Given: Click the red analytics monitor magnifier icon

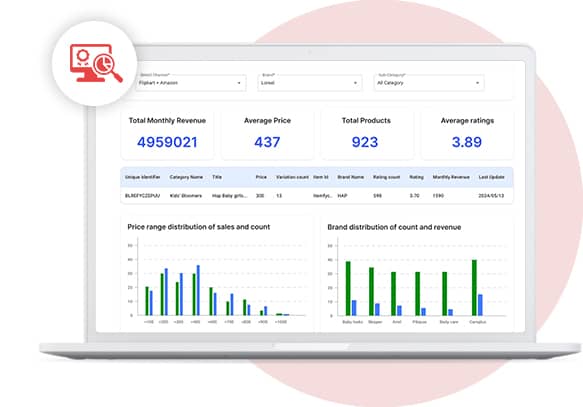Looking at the screenshot, I should coord(96,63).
